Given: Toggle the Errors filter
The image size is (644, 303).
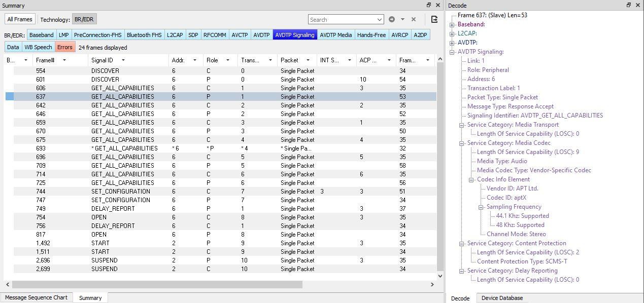Looking at the screenshot, I should click(x=65, y=47).
